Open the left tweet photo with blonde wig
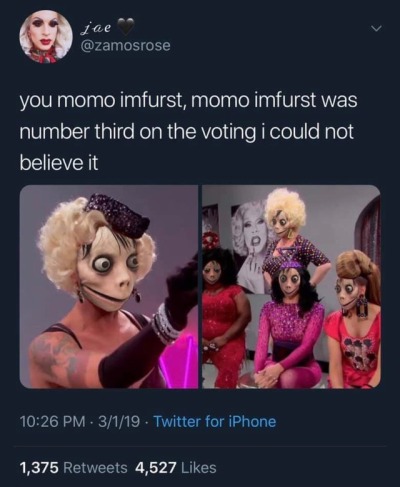 109,287
